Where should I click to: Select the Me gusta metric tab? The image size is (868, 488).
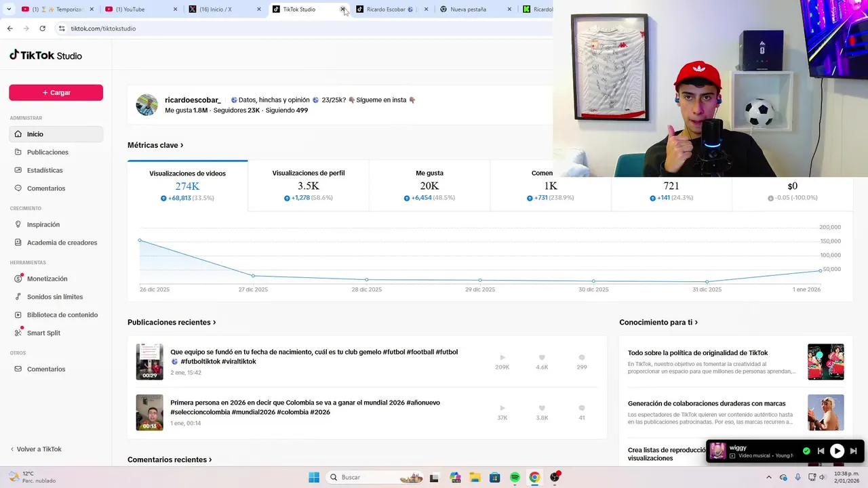tap(429, 186)
